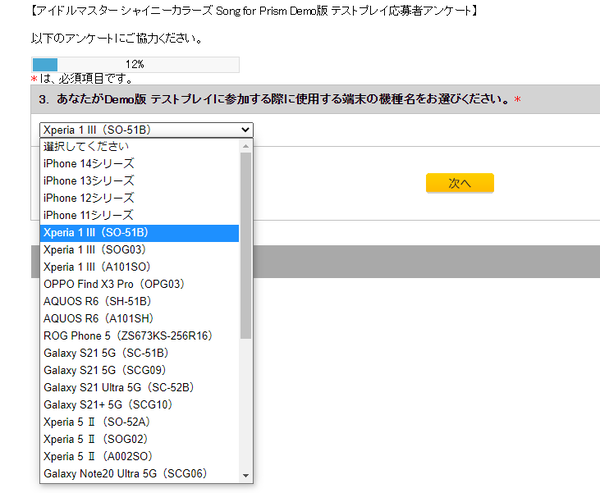This screenshot has height=493, width=600.
Task: Click the dropdown list scroll-up arrow
Action: (246, 146)
